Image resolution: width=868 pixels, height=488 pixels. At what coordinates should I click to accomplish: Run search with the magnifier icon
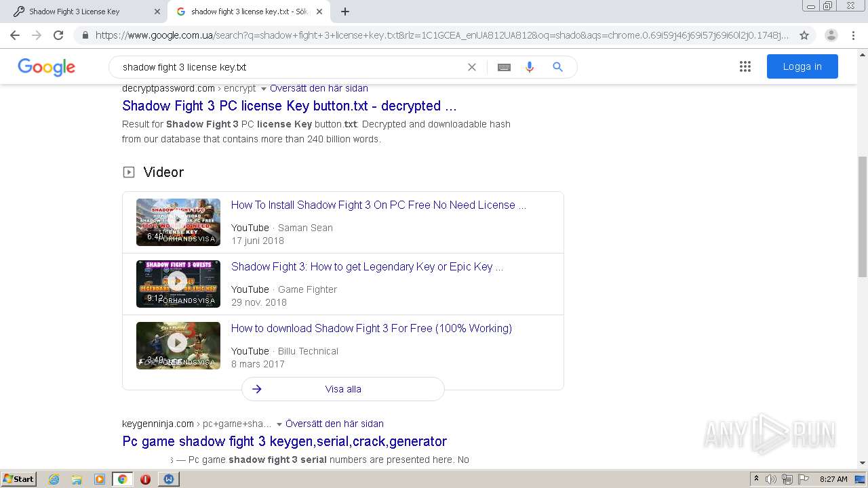pos(557,67)
